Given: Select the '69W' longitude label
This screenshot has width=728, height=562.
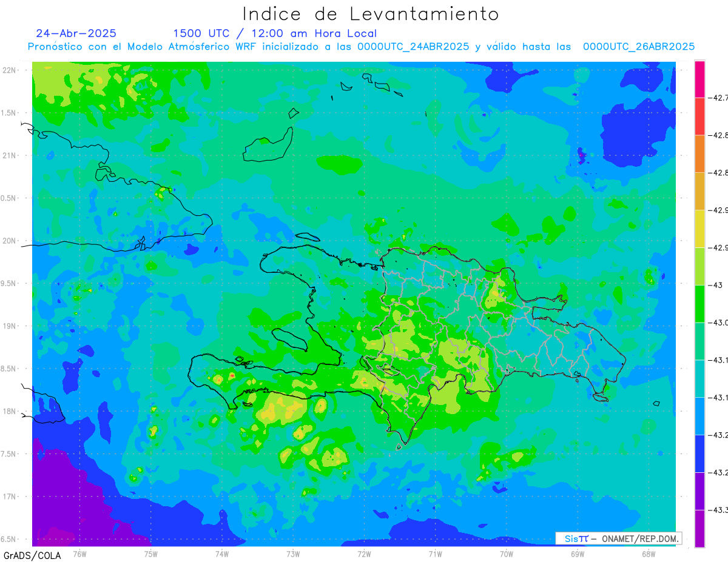Looking at the screenshot, I should point(578,554).
